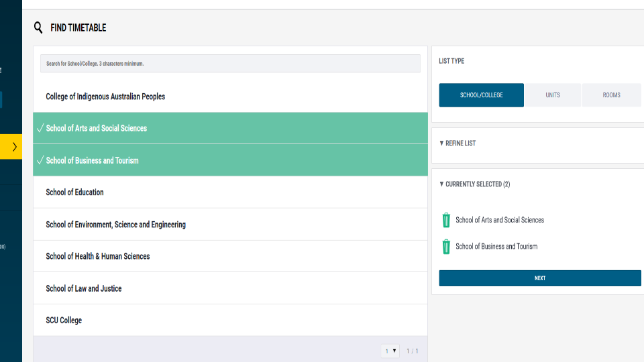Remove School of Business and Tourism via trash icon
This screenshot has height=362, width=644.
[446, 247]
